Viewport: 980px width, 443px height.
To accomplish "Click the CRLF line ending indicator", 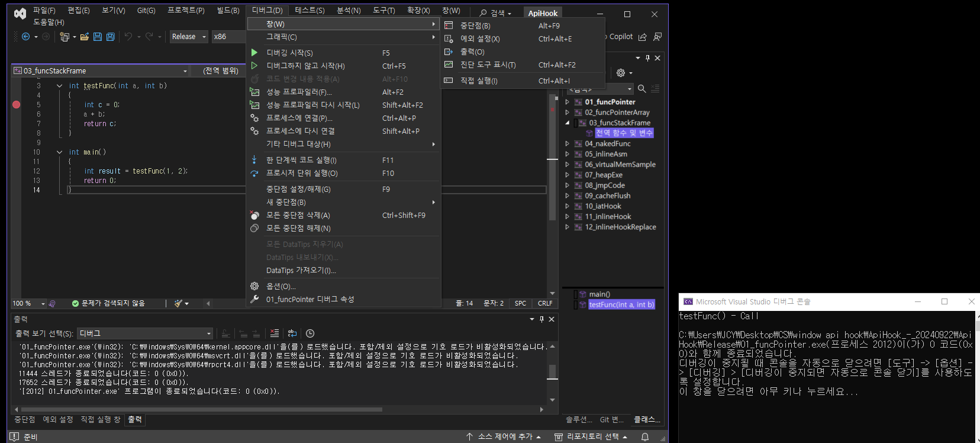I will (545, 303).
